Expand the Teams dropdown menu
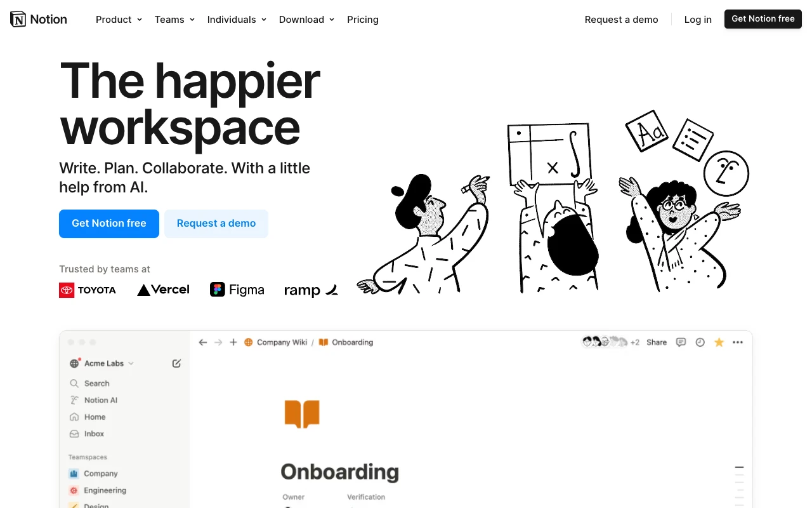The width and height of the screenshot is (812, 508). tap(174, 20)
